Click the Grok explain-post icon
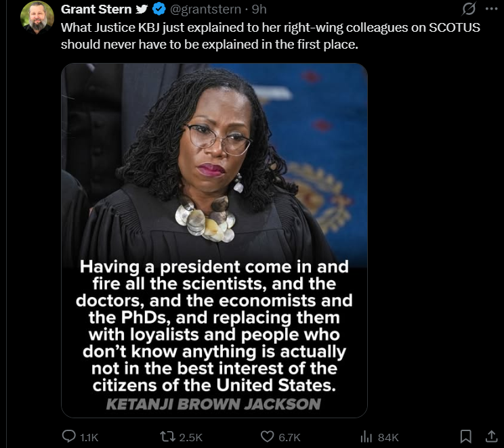 click(469, 9)
